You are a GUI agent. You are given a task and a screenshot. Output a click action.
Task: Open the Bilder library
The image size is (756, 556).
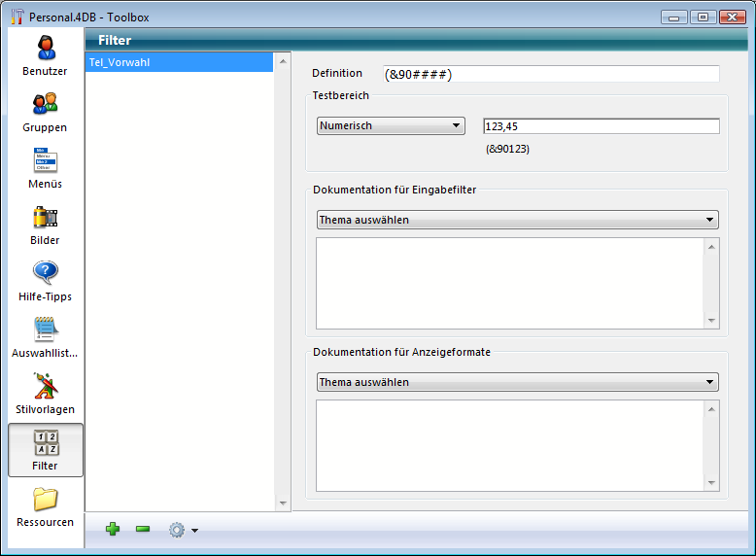(x=45, y=225)
